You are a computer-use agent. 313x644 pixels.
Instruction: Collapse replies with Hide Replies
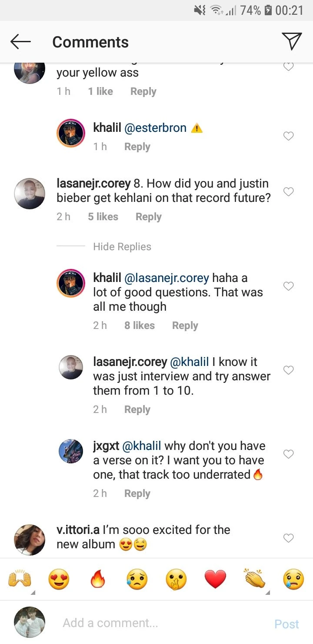(x=122, y=247)
